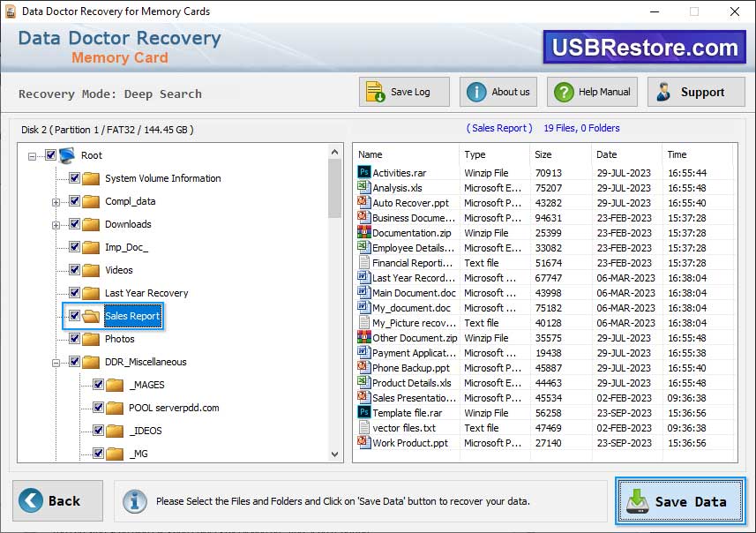Click the folder tree scrollbar thumb
756x533 pixels.
[334, 189]
